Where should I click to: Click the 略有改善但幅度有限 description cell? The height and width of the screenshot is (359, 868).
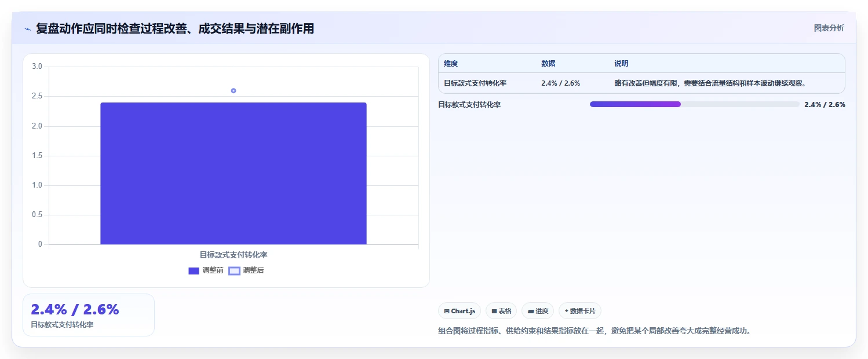[x=710, y=83]
